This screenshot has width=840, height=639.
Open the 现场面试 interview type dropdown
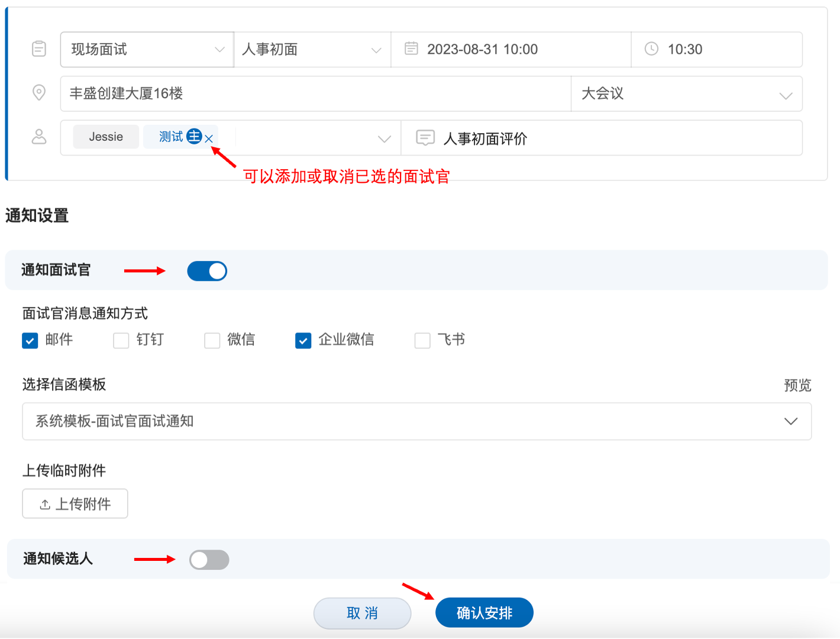tap(147, 49)
